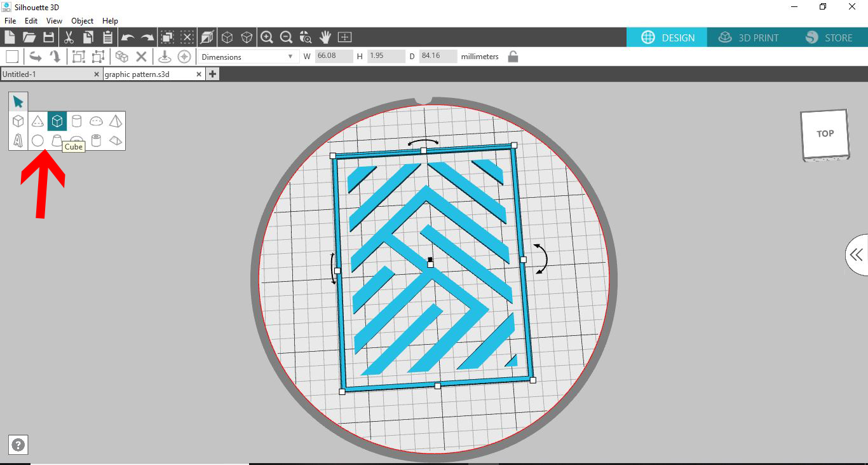Open the STORE
Image resolution: width=868 pixels, height=465 pixels.
tap(829, 38)
